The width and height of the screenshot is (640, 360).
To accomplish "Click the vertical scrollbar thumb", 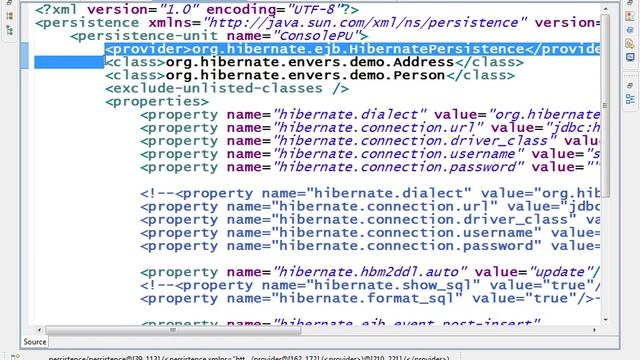I will pos(605,105).
